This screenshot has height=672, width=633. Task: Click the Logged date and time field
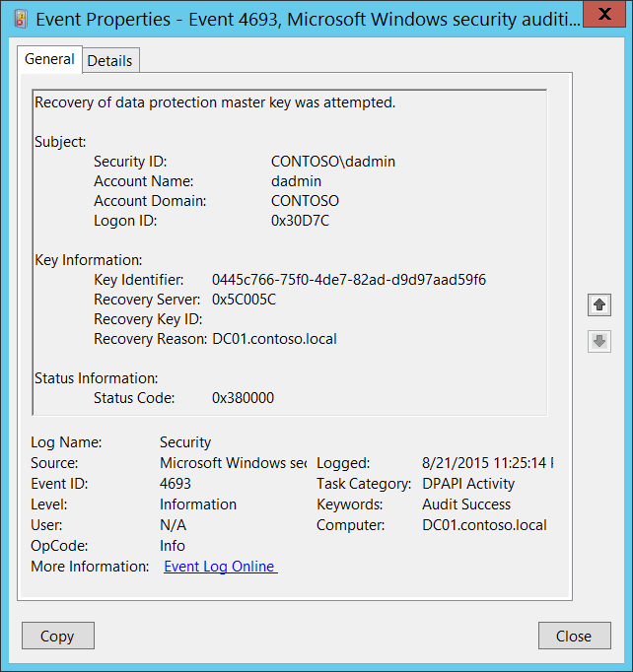(486, 463)
